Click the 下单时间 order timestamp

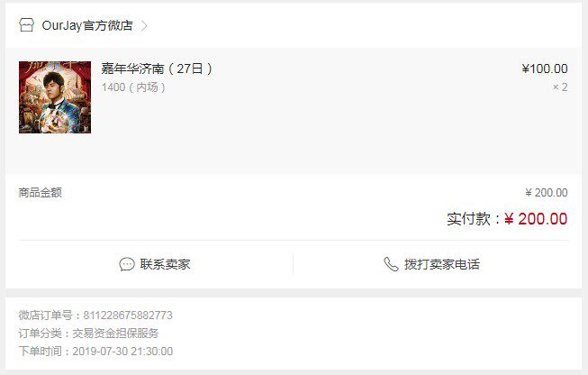pos(95,351)
